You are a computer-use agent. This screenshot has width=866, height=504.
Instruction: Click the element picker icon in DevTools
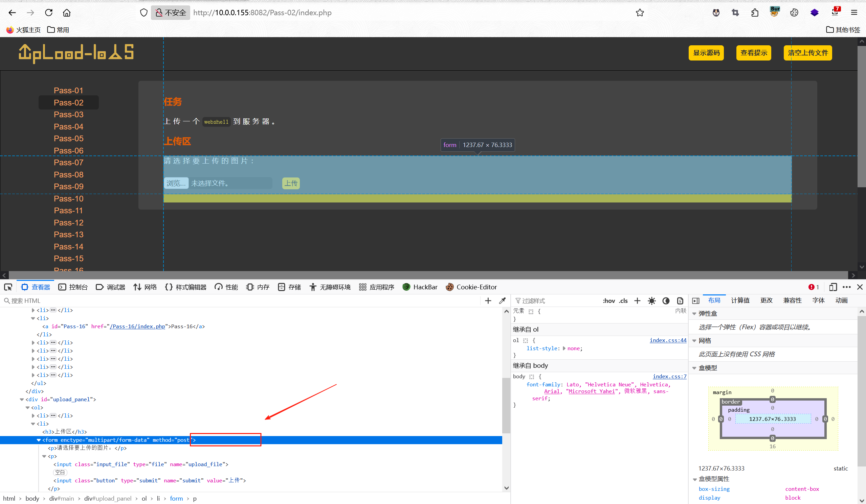tap(8, 287)
